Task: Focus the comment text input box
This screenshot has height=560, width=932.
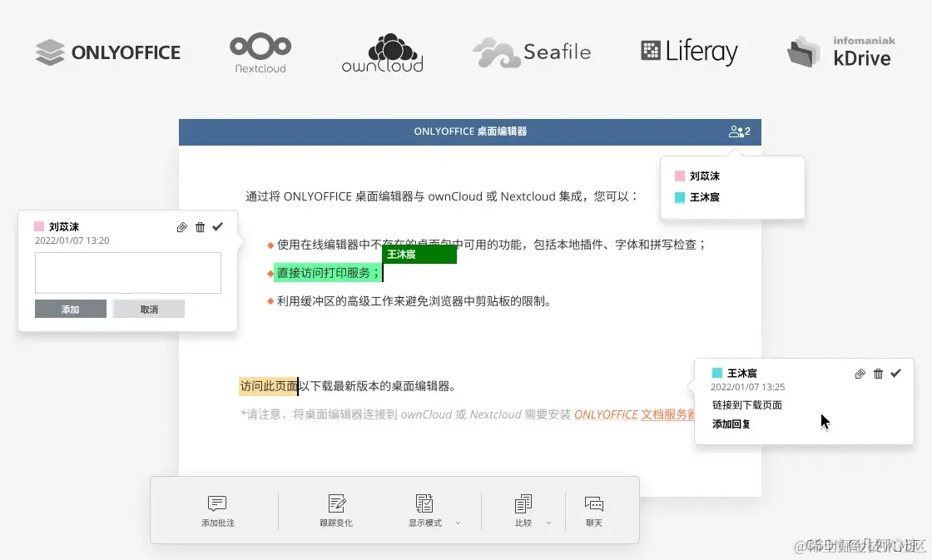Action: [x=128, y=273]
